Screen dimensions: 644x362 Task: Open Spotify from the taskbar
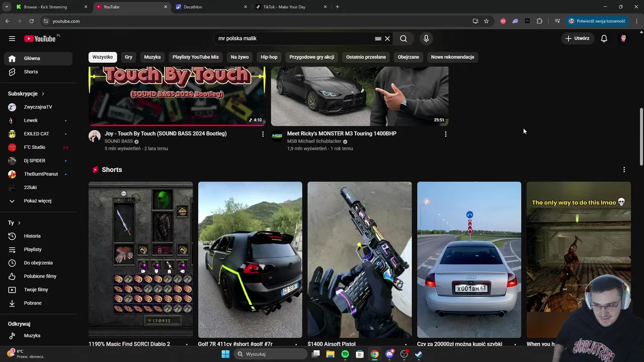point(345,354)
